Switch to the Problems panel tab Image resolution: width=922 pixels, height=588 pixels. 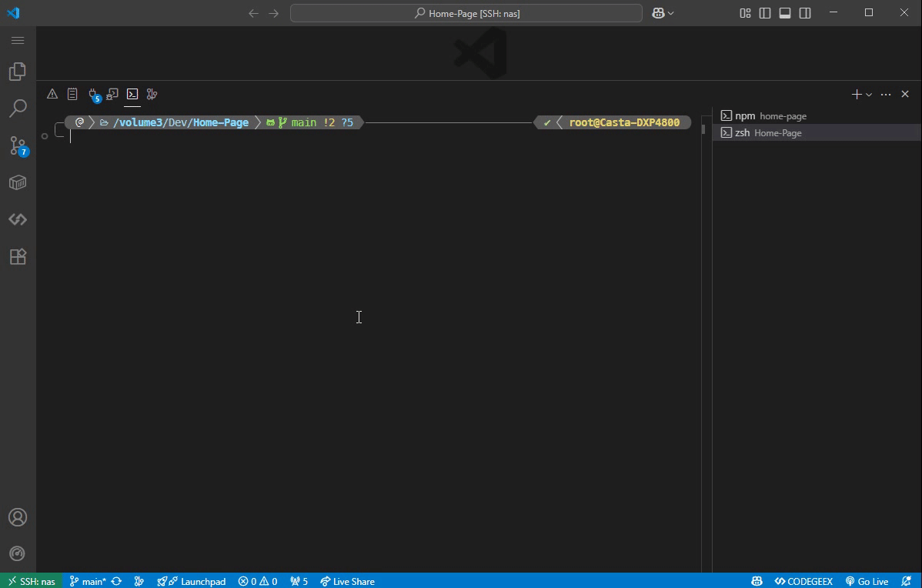point(52,94)
